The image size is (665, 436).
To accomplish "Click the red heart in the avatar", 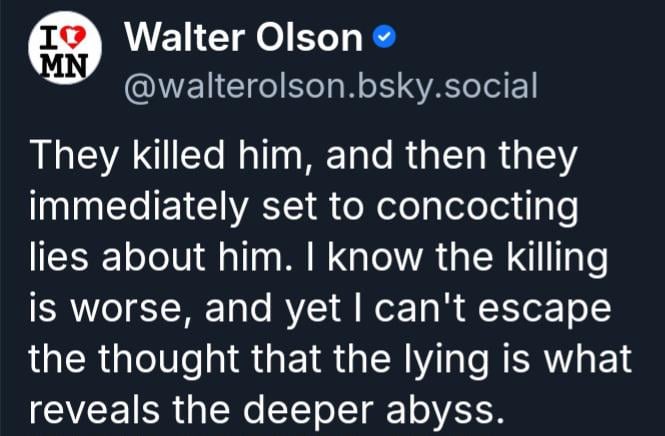I will pyautogui.click(x=70, y=36).
